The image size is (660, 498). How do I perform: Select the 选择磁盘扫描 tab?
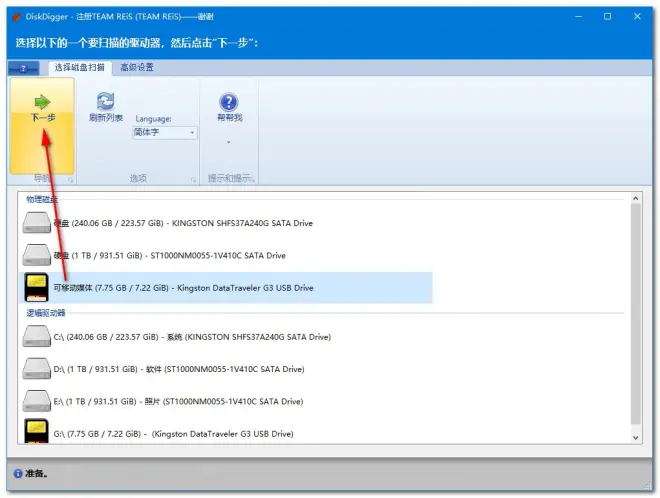80,67
